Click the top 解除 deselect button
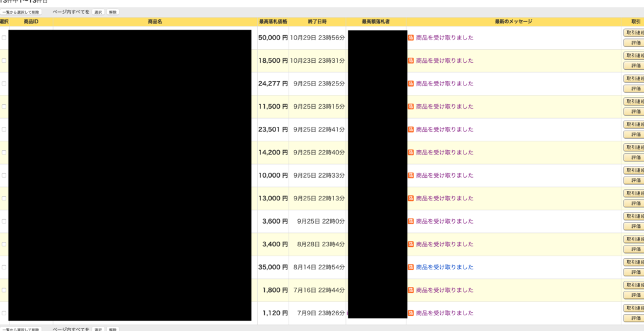The width and height of the screenshot is (644, 331). (113, 12)
